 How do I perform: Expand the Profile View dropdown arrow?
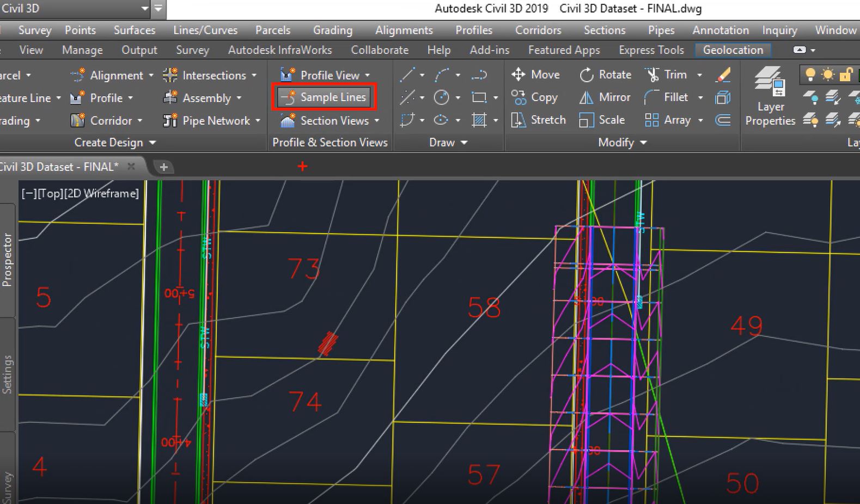coord(368,76)
